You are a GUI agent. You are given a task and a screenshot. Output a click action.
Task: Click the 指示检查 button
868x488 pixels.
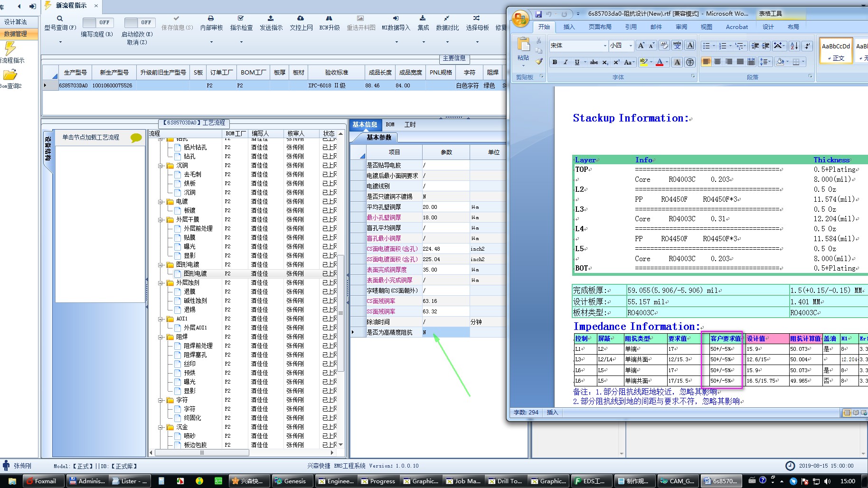241,23
